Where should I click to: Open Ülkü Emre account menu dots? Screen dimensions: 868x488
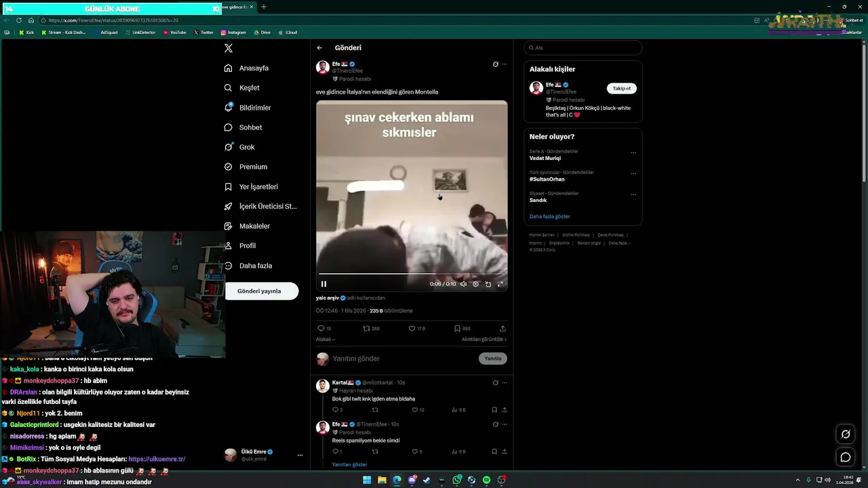(x=300, y=455)
